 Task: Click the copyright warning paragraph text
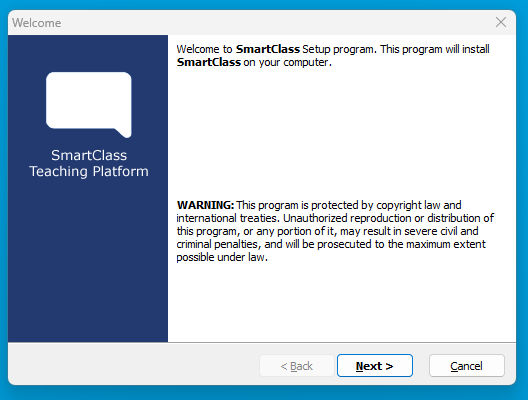coord(335,231)
